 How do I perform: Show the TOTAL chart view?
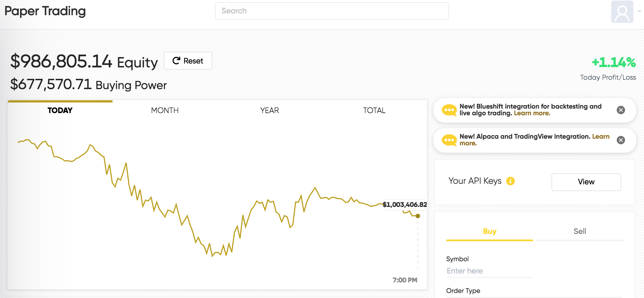pos(374,111)
